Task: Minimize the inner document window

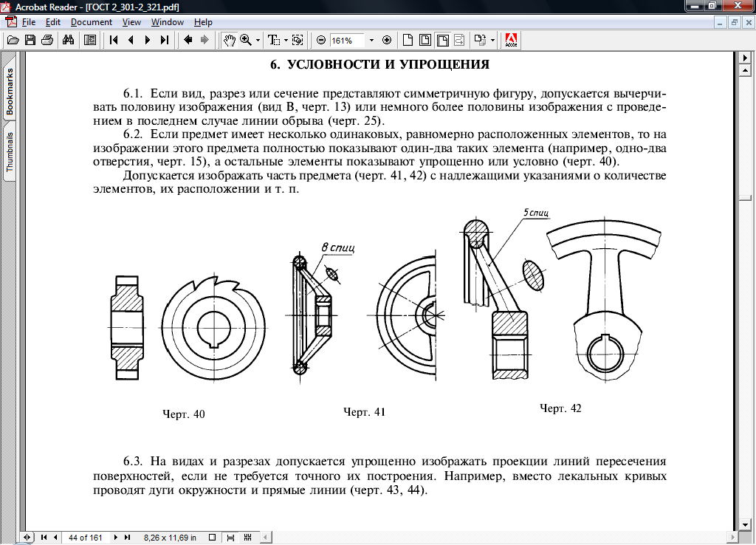Action: pyautogui.click(x=720, y=22)
